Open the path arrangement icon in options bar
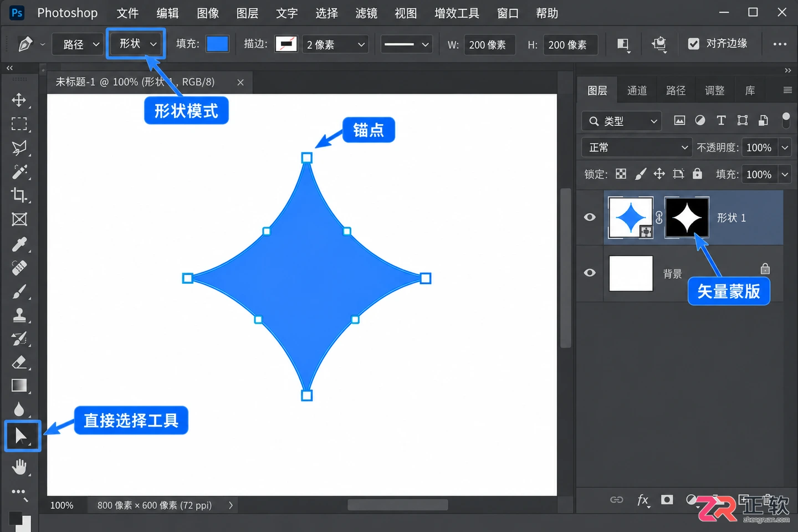The width and height of the screenshot is (798, 532). pyautogui.click(x=659, y=44)
